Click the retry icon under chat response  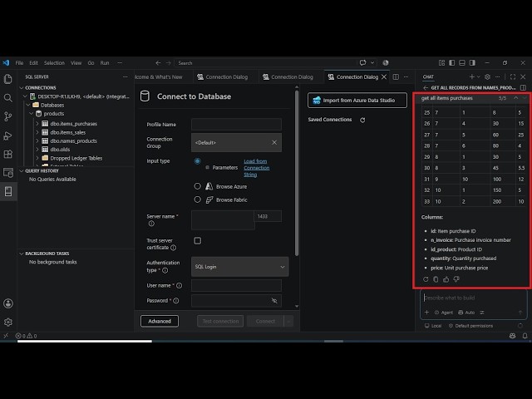pyautogui.click(x=426, y=279)
